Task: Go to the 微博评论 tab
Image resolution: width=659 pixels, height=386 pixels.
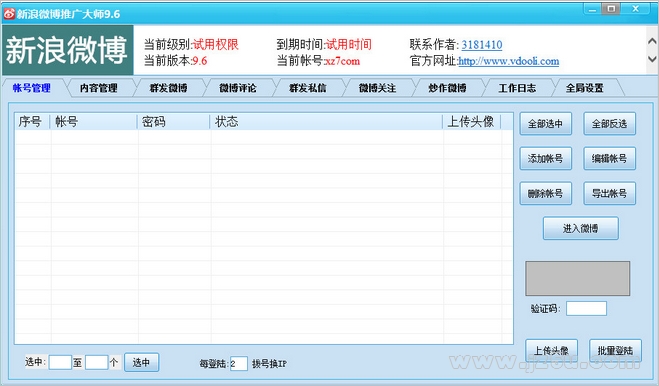Action: pos(238,88)
